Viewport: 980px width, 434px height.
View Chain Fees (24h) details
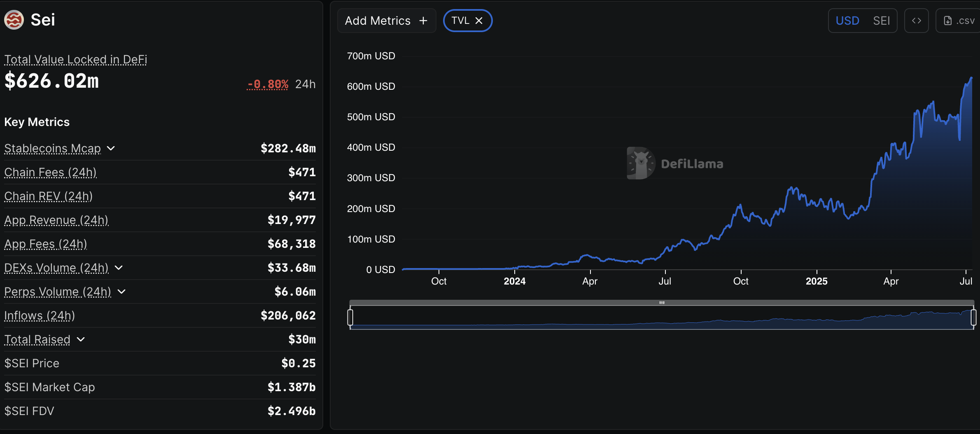coord(50,173)
